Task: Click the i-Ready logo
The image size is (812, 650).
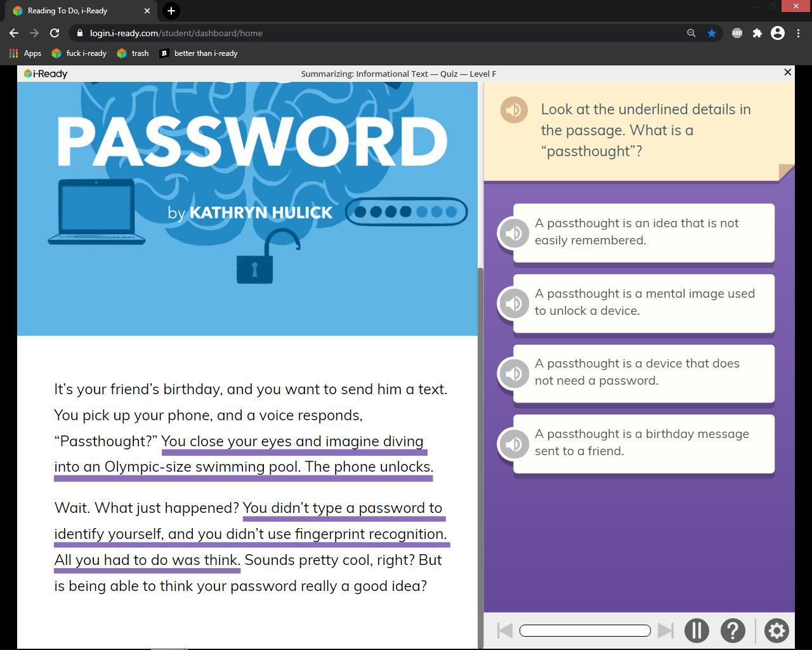Action: point(46,74)
